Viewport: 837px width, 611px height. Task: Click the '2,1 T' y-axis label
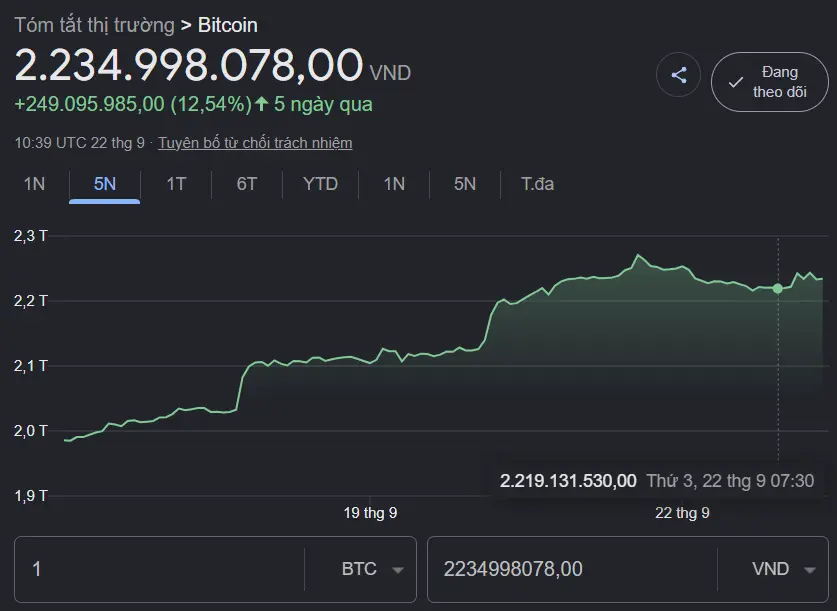30,366
